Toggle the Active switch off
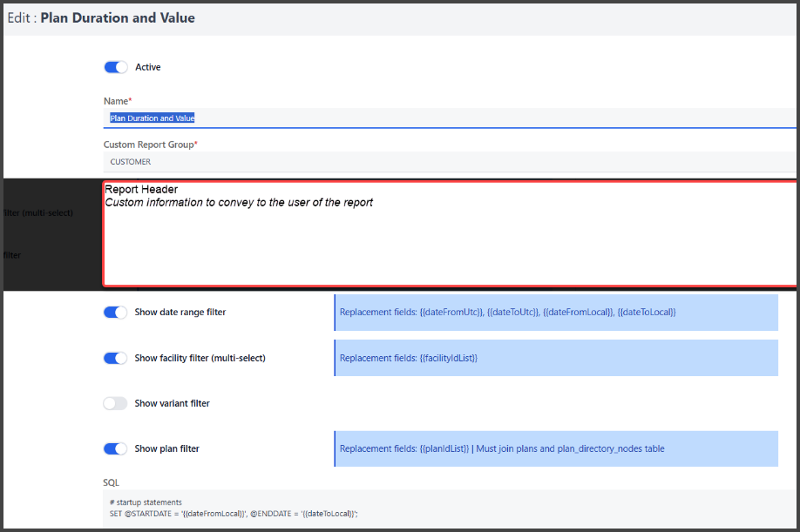 tap(116, 67)
